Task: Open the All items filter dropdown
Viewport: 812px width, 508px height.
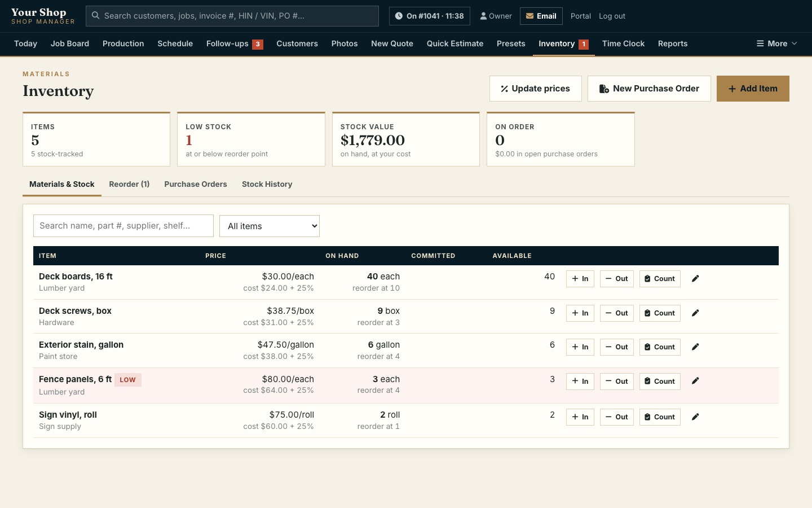Action: 270,226
